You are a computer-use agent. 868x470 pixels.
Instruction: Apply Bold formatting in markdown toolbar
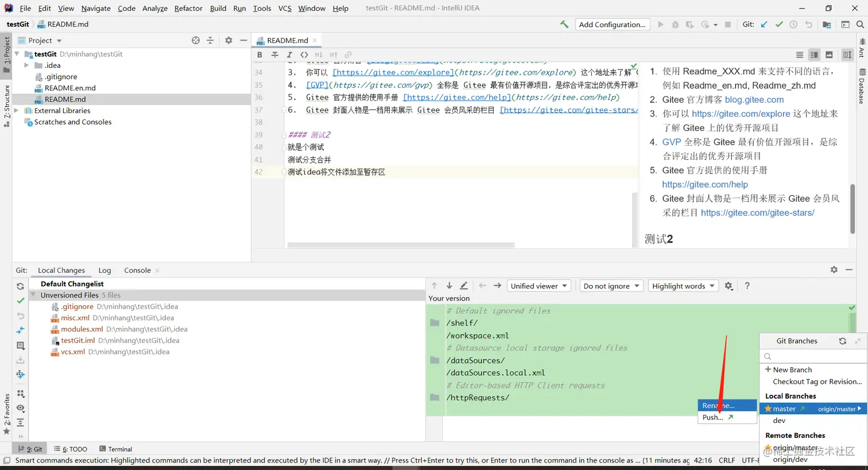[259, 55]
